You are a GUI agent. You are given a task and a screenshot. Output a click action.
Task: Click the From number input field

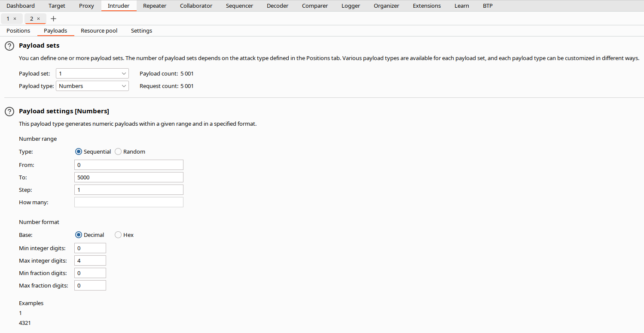(128, 165)
